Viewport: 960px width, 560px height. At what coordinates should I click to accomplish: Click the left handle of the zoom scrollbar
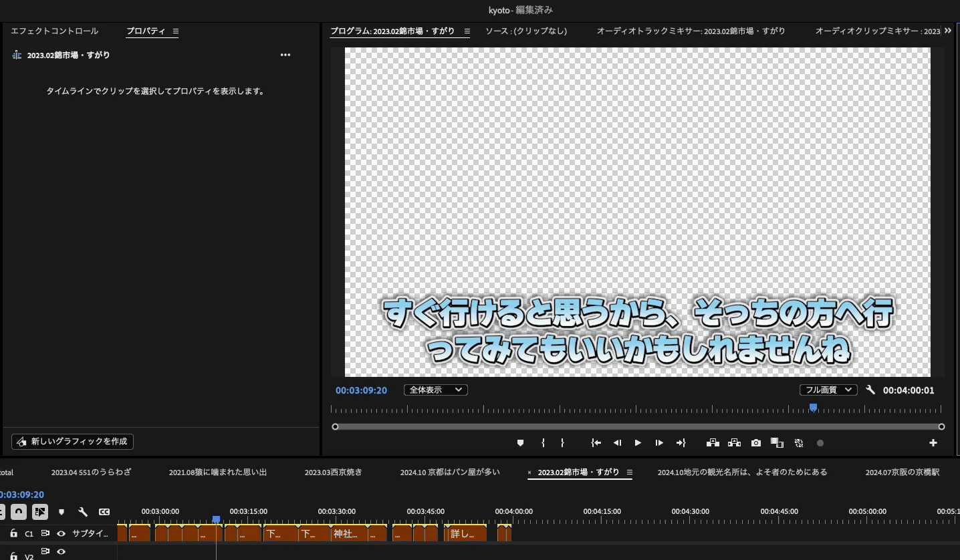(335, 426)
